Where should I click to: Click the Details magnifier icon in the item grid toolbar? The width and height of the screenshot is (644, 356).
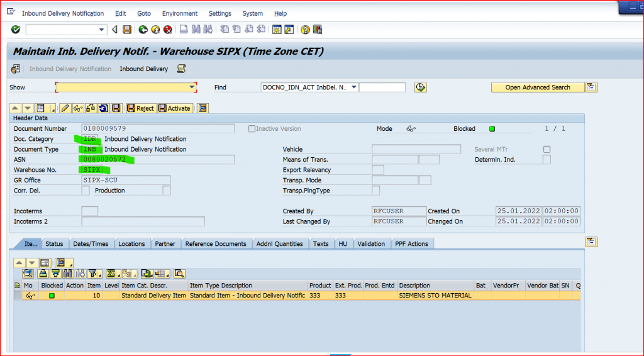click(x=28, y=274)
